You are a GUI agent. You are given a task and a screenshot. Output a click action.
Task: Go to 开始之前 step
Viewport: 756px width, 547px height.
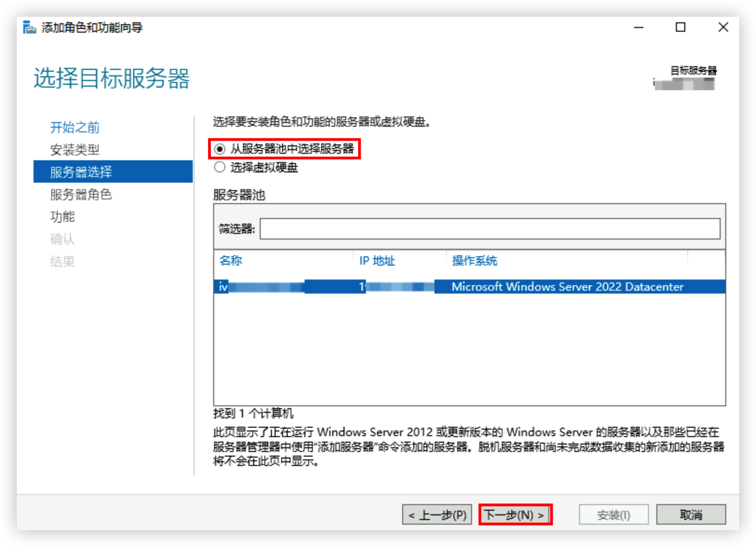point(75,127)
